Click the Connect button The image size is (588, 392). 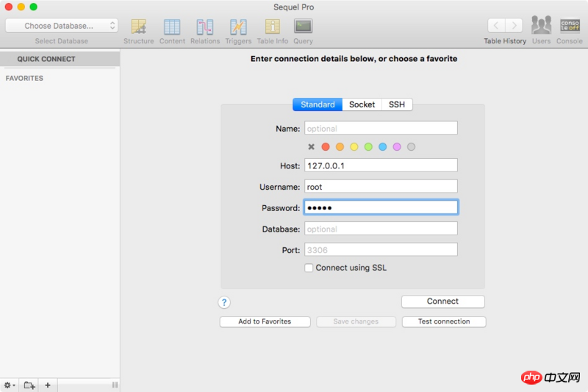point(443,302)
